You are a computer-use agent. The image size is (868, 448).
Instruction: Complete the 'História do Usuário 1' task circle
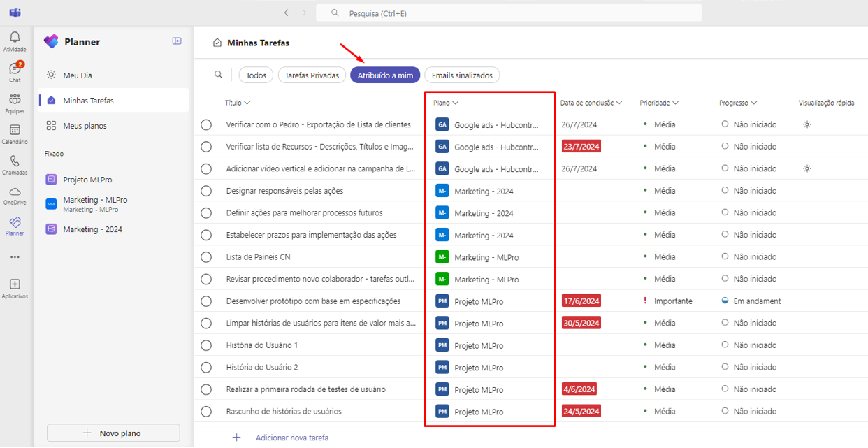click(206, 345)
